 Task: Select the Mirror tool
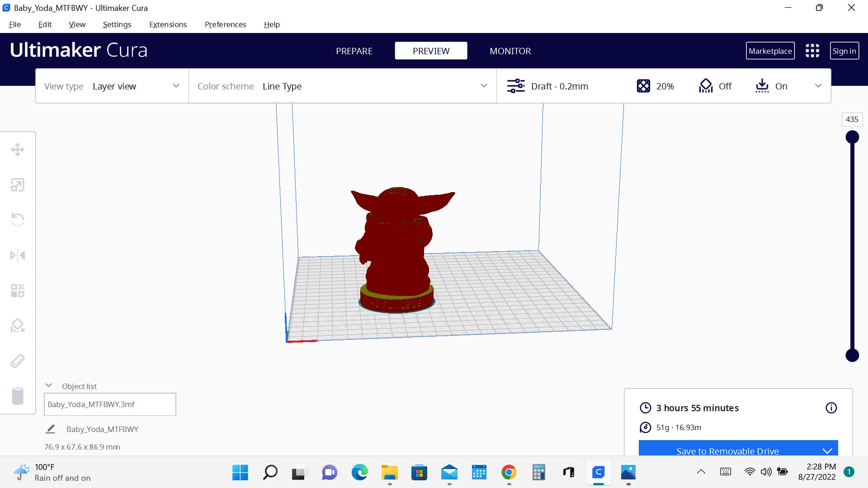(18, 255)
